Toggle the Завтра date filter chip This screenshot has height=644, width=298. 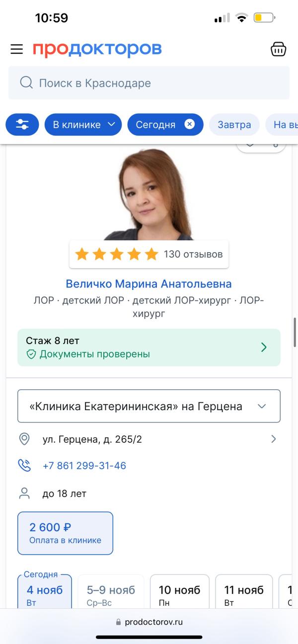234,125
